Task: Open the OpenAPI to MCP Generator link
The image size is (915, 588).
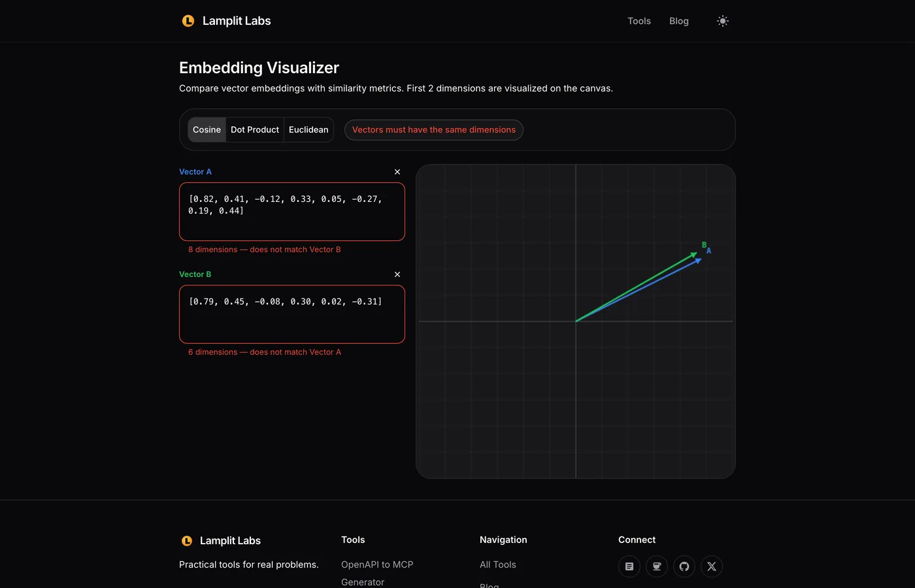Action: pos(377,573)
